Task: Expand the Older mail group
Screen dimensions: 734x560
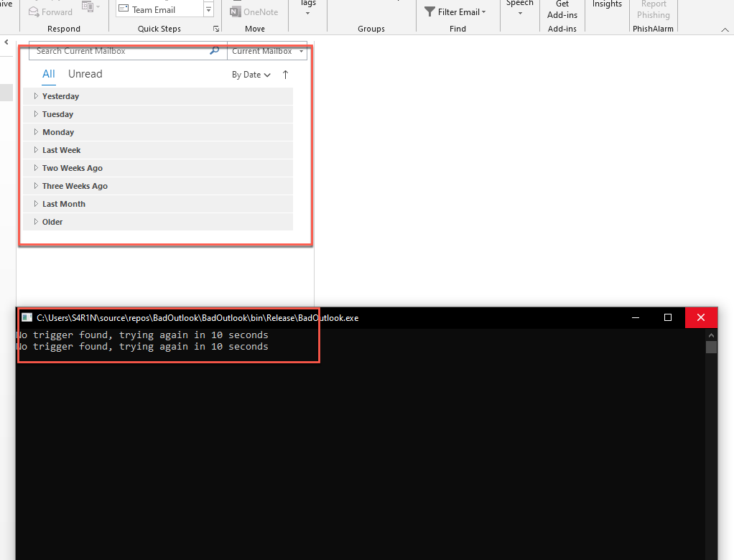Action: coord(36,222)
